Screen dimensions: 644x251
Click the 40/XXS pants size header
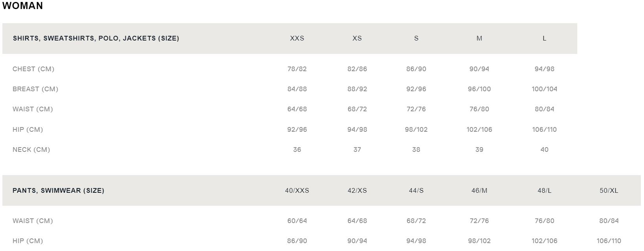click(x=297, y=190)
